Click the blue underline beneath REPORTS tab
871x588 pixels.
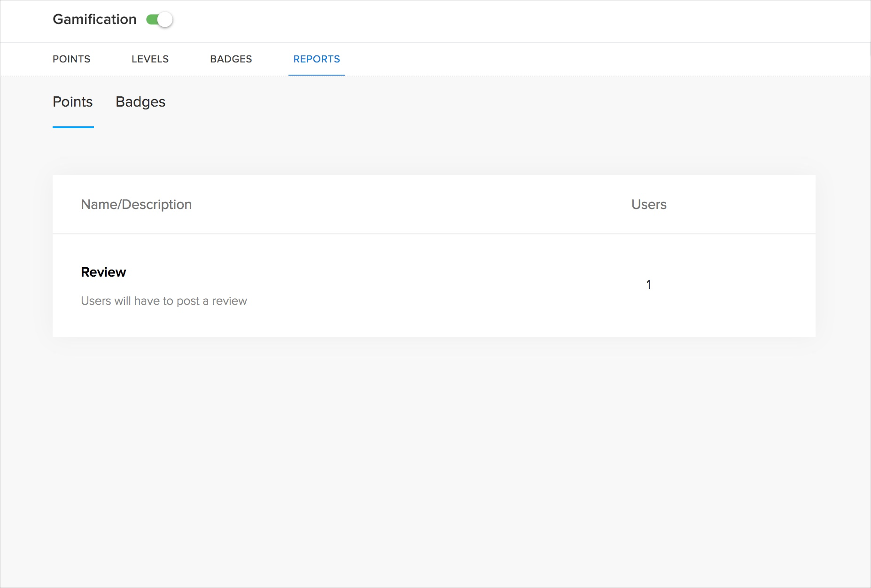coord(316,75)
